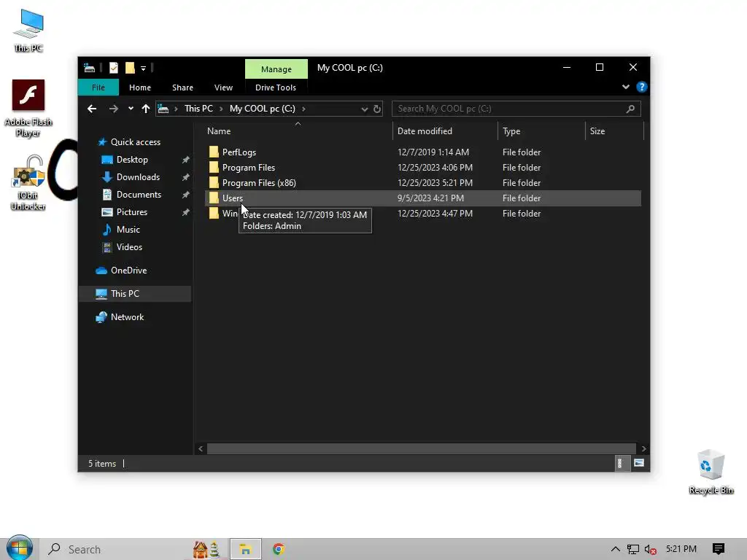Select the Program Files (x86) folder
The width and height of the screenshot is (747, 560).
pyautogui.click(x=259, y=183)
